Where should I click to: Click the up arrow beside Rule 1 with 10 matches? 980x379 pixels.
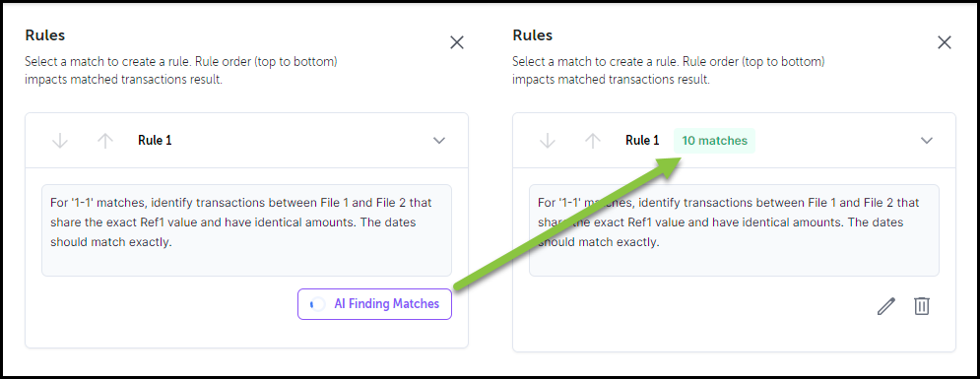593,141
